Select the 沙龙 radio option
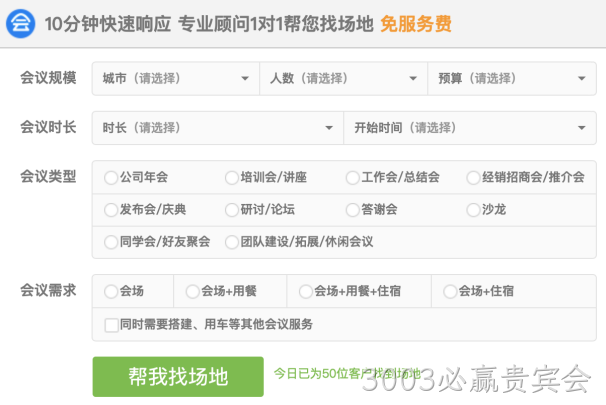This screenshot has width=606, height=405. (473, 210)
